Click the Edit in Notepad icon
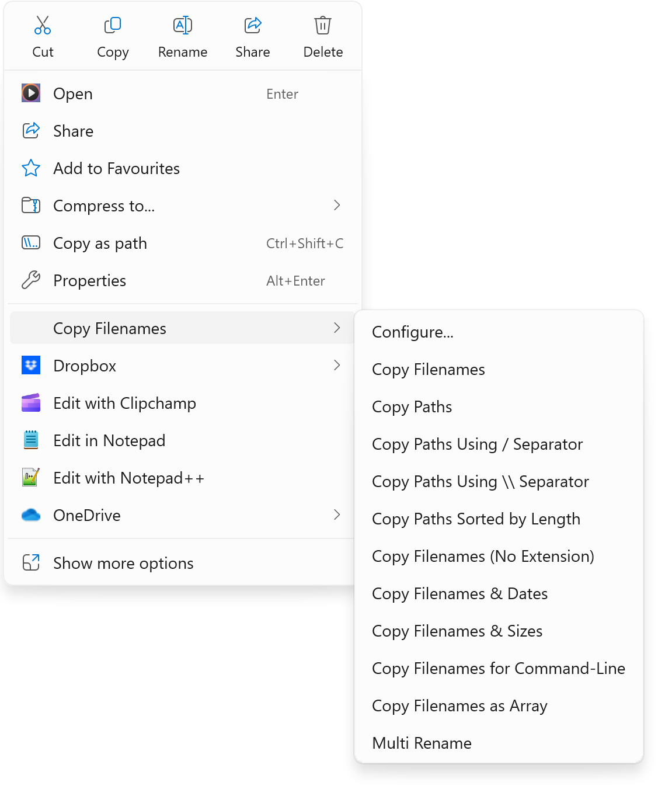The height and width of the screenshot is (789, 672). coord(30,440)
